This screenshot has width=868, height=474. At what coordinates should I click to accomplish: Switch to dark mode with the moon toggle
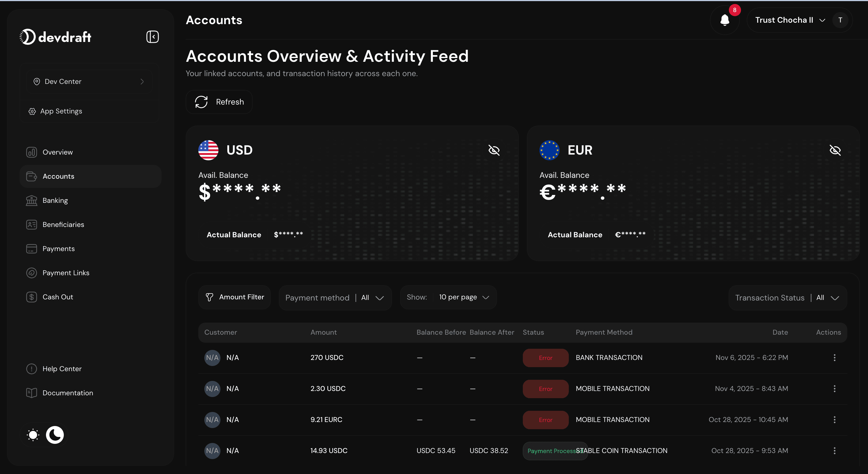[x=55, y=435]
